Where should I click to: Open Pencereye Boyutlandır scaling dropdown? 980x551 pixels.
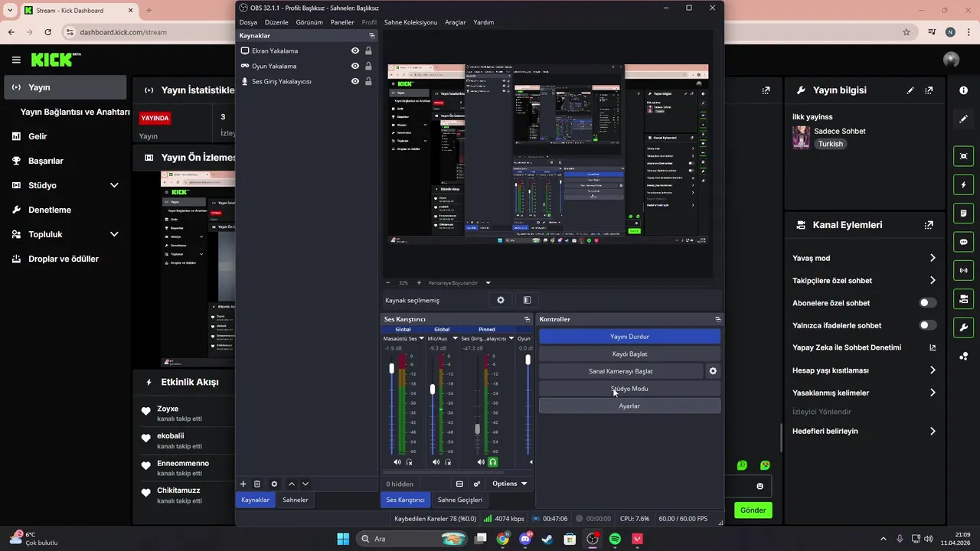488,282
